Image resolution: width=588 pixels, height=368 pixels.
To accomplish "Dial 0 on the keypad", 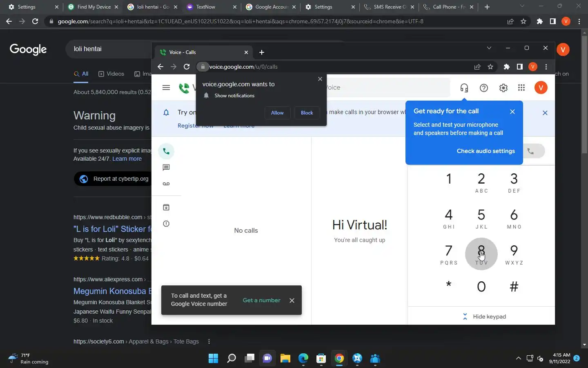I will pos(481,287).
